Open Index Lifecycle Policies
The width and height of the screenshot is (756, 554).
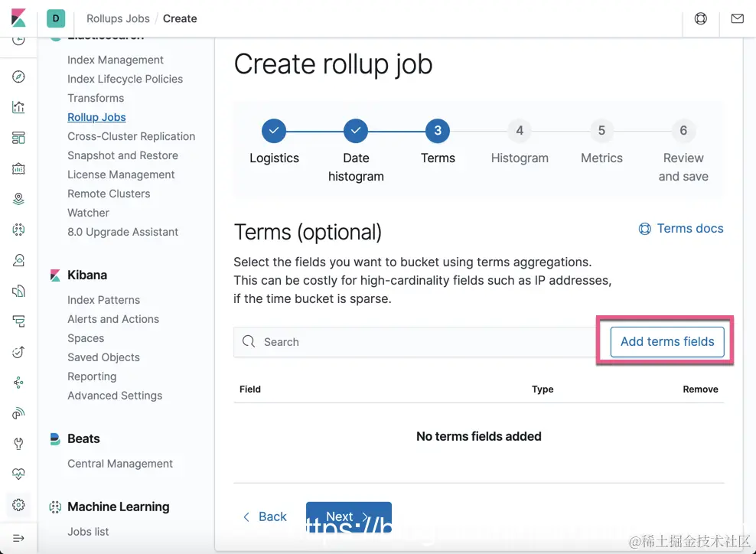[x=125, y=79]
